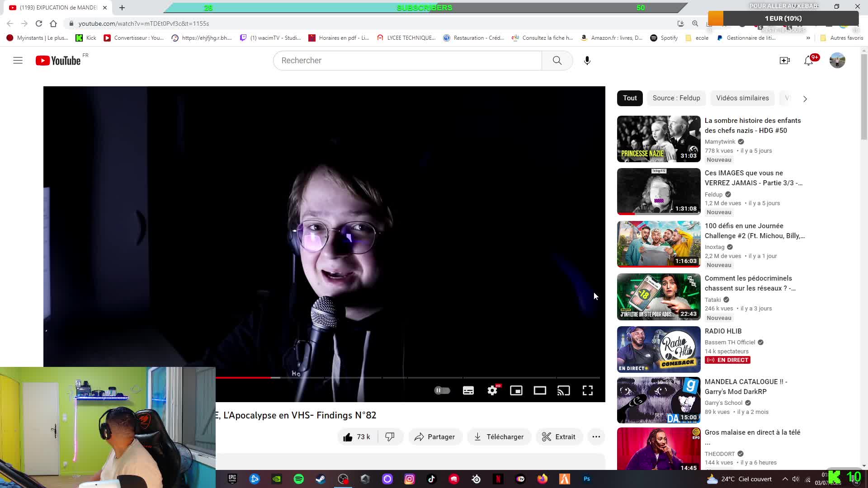Start voice search with the microphone
Viewport: 868px width, 488px height.
pyautogui.click(x=587, y=61)
